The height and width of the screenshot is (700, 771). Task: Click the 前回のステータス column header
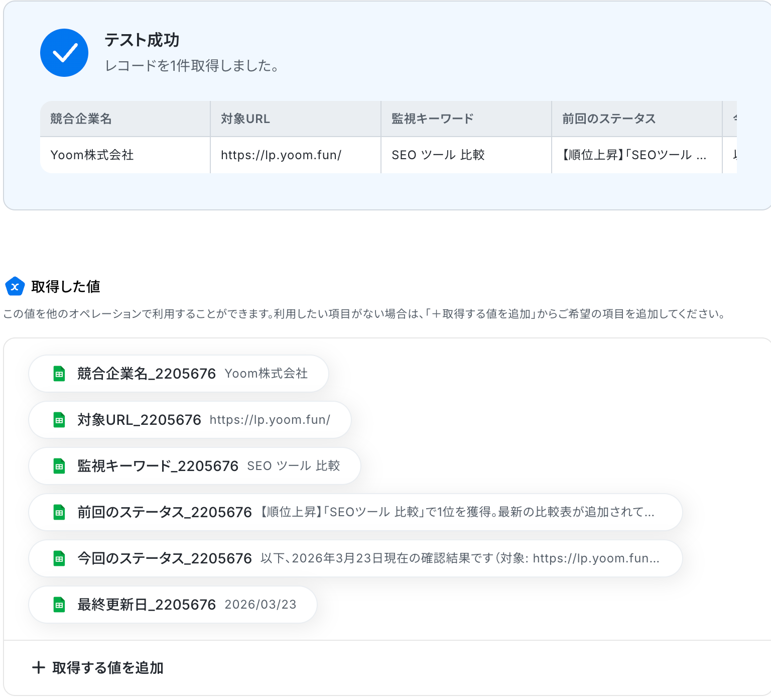pyautogui.click(x=636, y=119)
